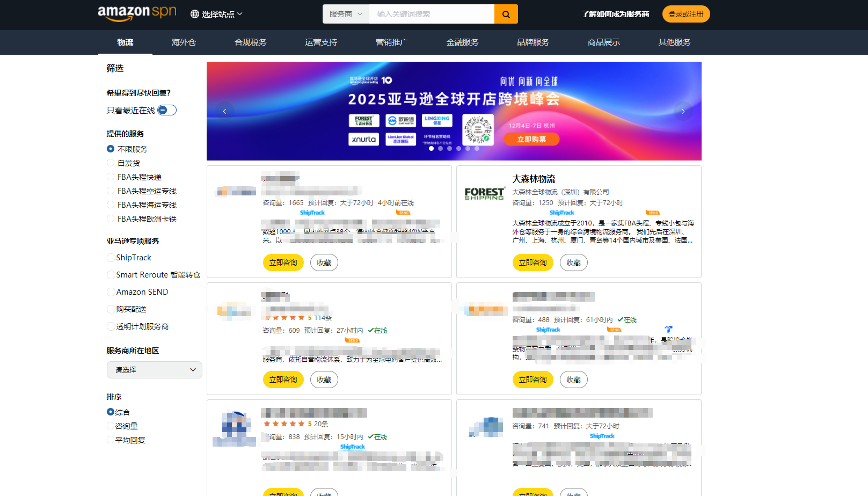Screen dimensions: 868x496
Task: Click the orange search magnifier button
Action: 506,14
